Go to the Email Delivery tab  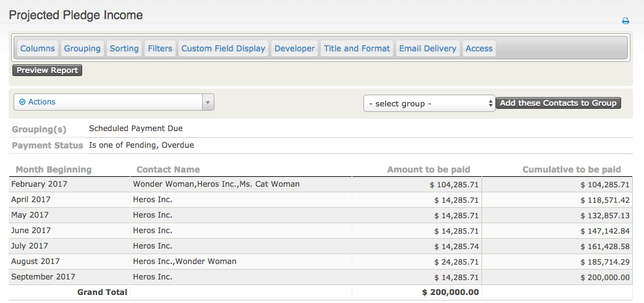point(428,48)
